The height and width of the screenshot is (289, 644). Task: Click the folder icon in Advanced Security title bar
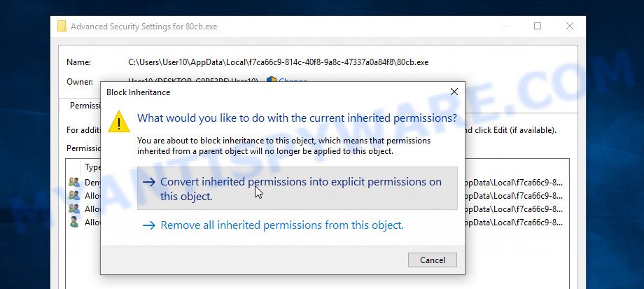pyautogui.click(x=62, y=27)
